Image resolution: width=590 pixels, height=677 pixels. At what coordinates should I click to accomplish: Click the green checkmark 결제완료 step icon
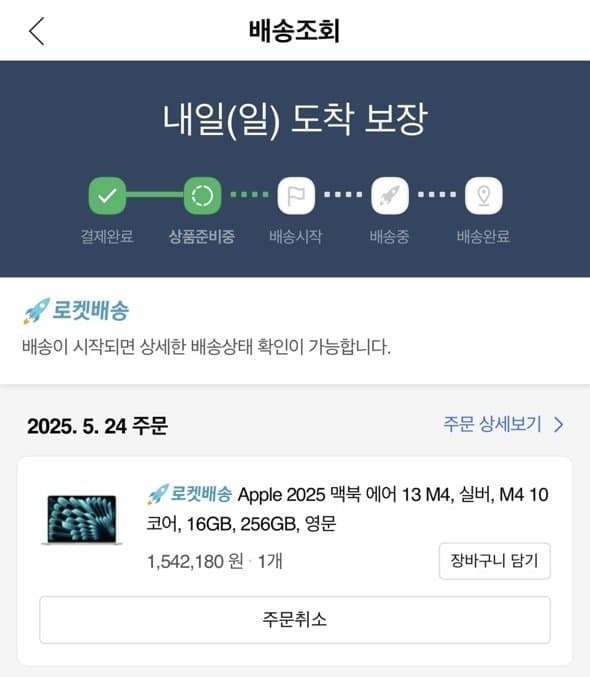(107, 196)
